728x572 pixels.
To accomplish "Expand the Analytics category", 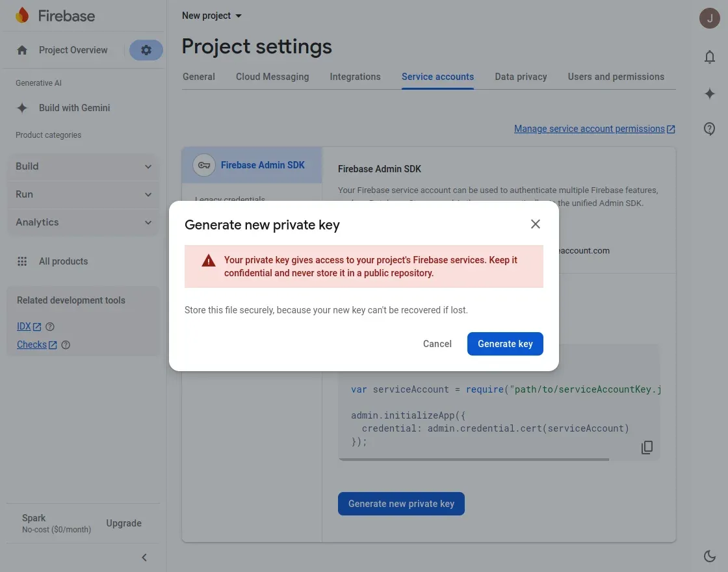I will coord(84,222).
